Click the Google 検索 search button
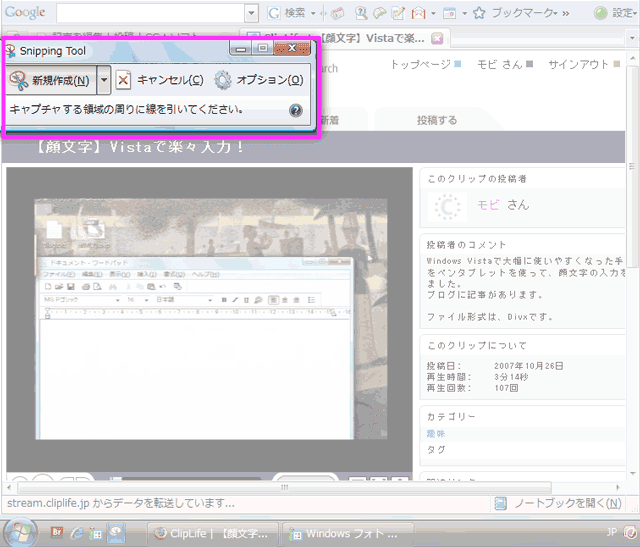Viewport: 640px width, 547px height. (287, 13)
